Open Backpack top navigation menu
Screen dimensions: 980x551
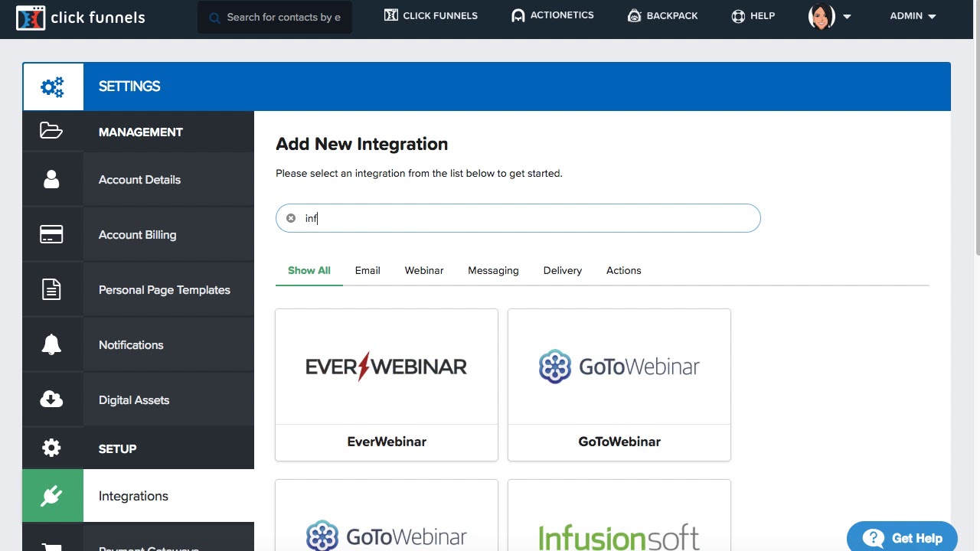click(x=662, y=15)
